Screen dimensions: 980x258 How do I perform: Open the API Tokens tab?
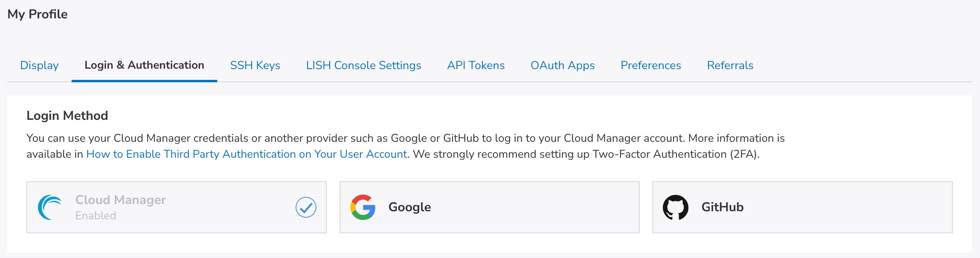click(476, 65)
